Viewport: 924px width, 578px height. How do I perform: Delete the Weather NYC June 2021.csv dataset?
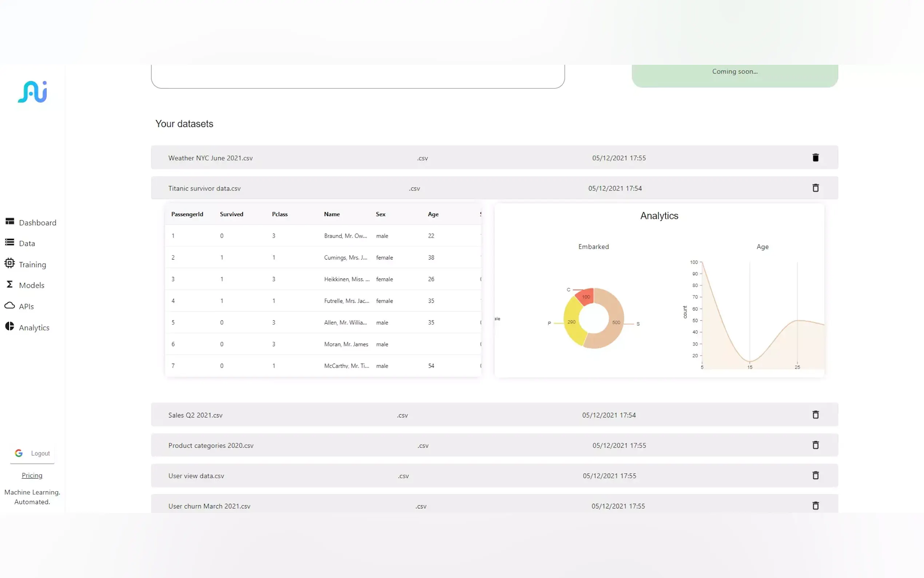click(815, 158)
